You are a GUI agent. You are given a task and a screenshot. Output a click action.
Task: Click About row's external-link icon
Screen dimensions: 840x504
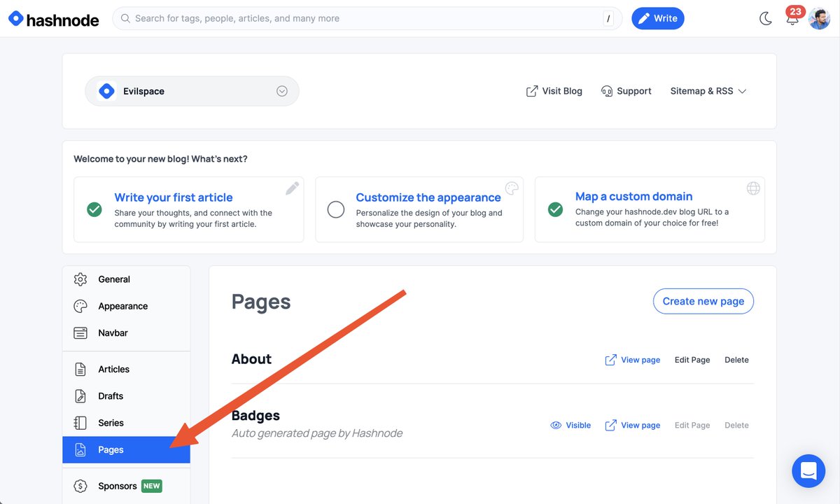click(611, 360)
